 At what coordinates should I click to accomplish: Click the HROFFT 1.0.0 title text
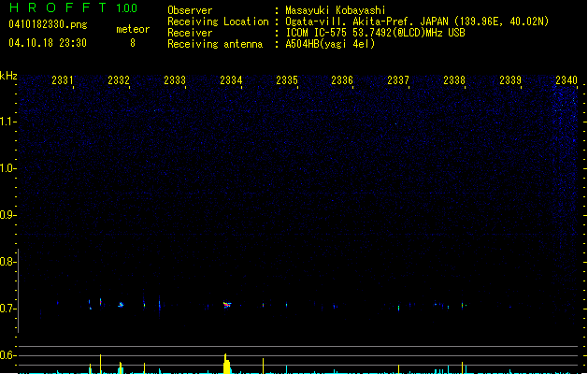coord(74,7)
